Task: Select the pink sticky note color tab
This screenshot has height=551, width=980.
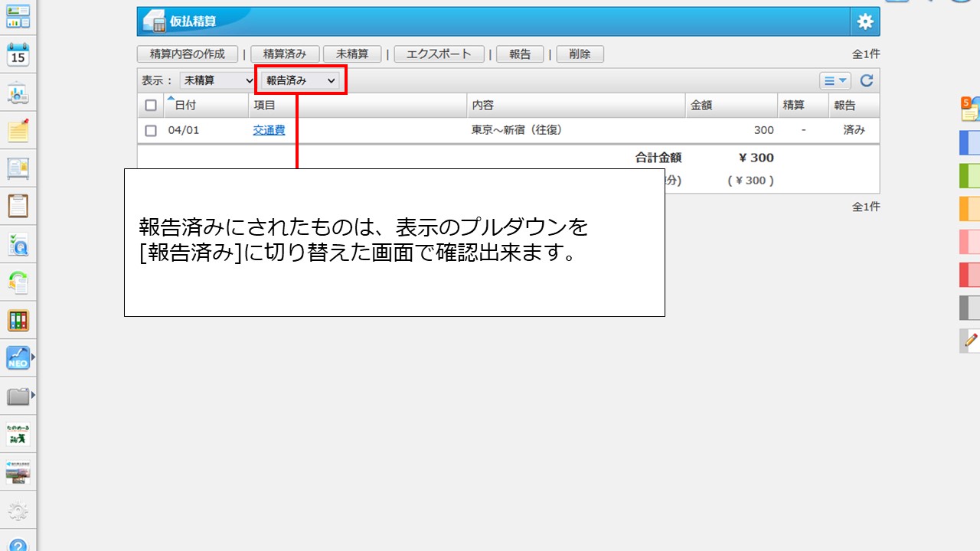Action: click(x=970, y=242)
